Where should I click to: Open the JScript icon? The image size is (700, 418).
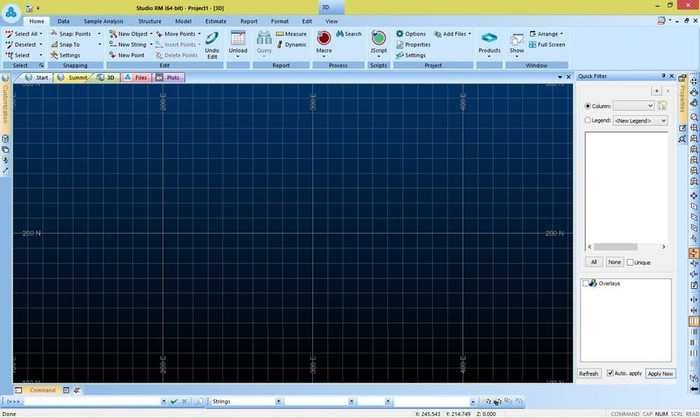379,38
